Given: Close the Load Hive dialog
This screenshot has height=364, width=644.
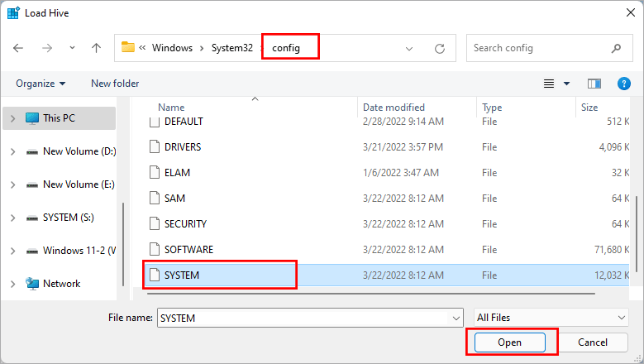Looking at the screenshot, I should coord(631,12).
